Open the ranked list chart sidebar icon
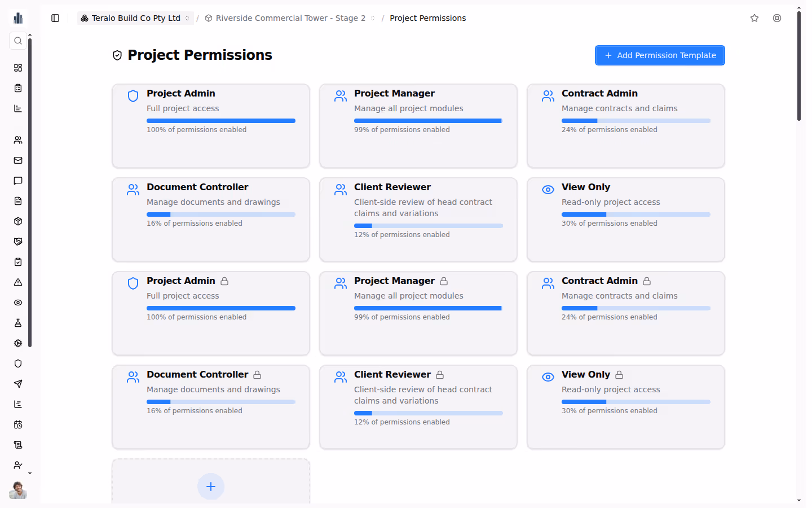The height and width of the screenshot is (508, 812). tap(18, 404)
